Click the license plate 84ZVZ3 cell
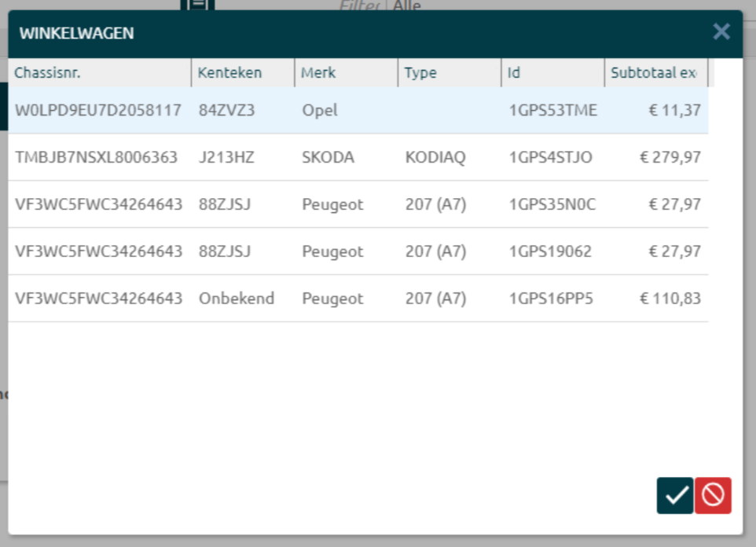756x547 pixels. click(x=226, y=110)
